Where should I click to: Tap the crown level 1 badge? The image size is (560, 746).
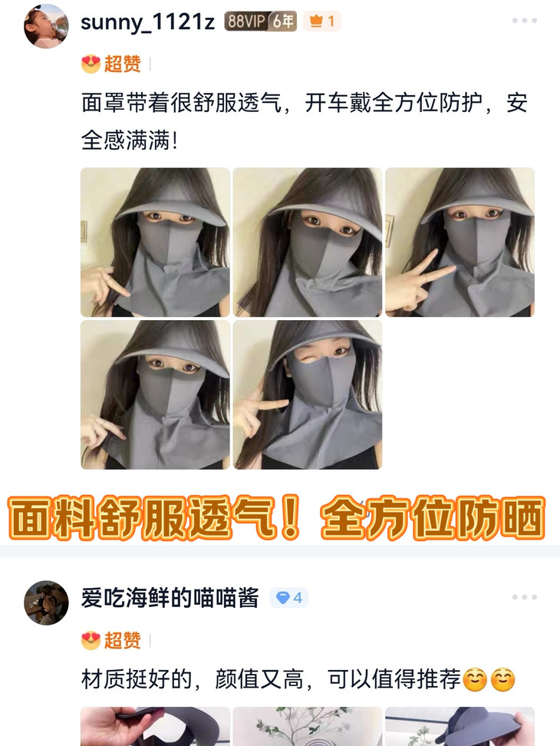coord(322,21)
